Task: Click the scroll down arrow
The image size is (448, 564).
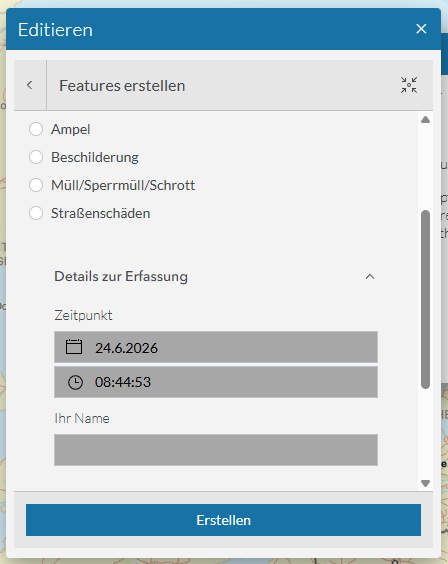Action: point(425,483)
